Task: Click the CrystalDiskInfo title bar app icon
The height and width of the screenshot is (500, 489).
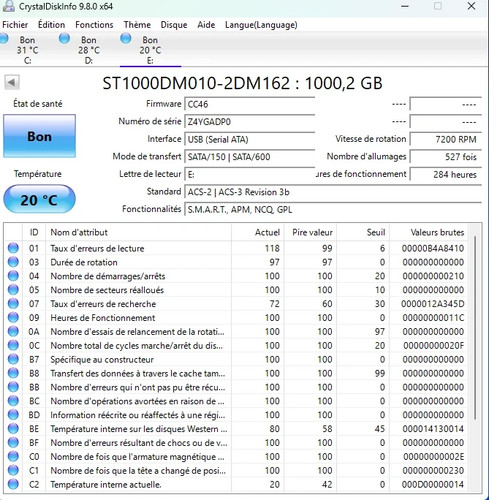Action: pos(9,6)
